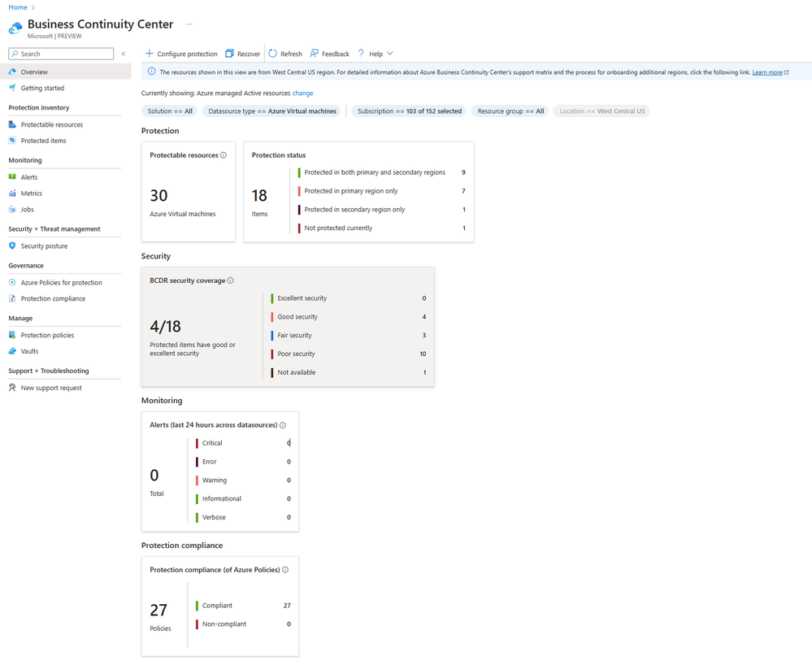Screen dimensions: 812x665
Task: Click the 'Poor security' row
Action: 349,354
